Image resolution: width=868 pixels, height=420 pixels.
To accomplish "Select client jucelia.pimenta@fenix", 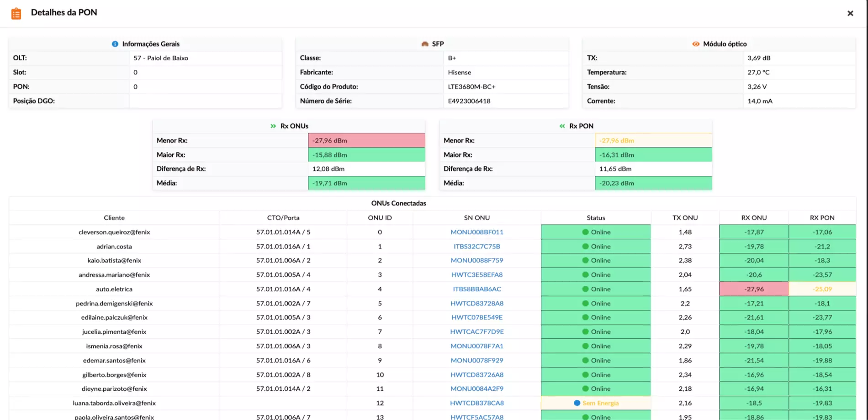I will [114, 331].
